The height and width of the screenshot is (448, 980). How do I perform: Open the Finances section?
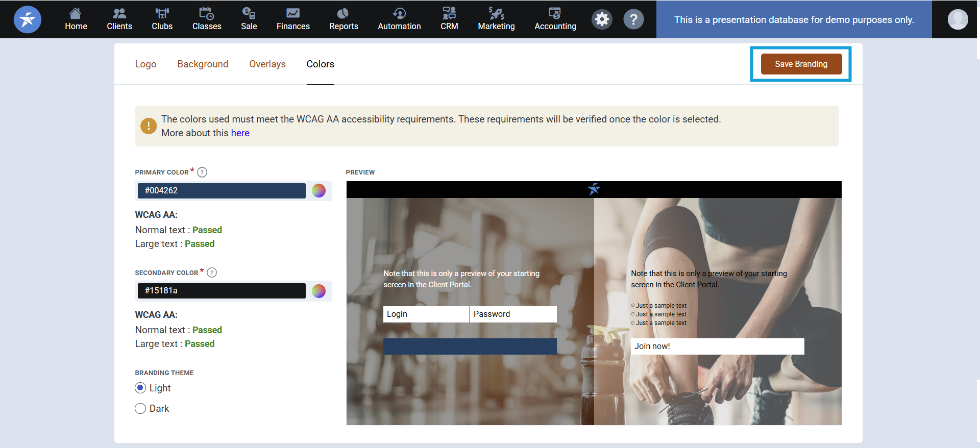293,19
